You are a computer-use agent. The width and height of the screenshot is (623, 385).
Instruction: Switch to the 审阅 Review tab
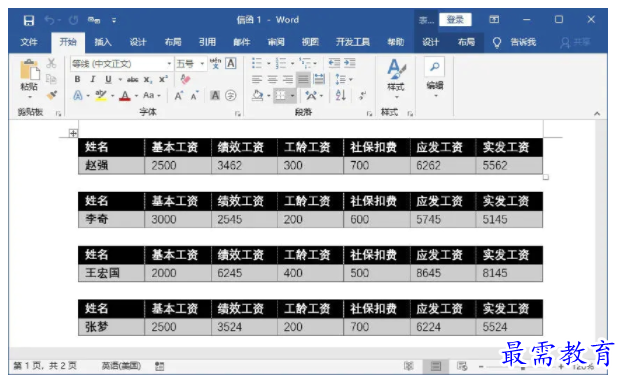click(276, 42)
